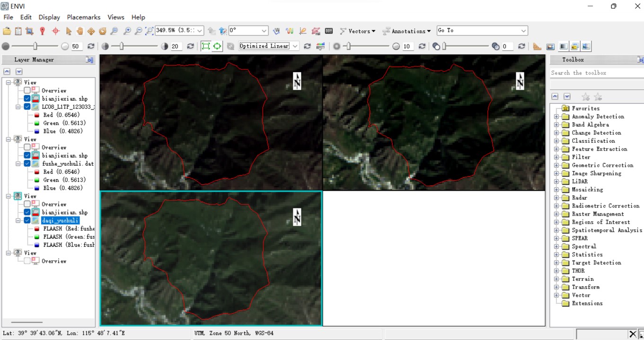Uncheck the bianjiexian.shp layer in first View
The image size is (644, 340).
click(27, 98)
